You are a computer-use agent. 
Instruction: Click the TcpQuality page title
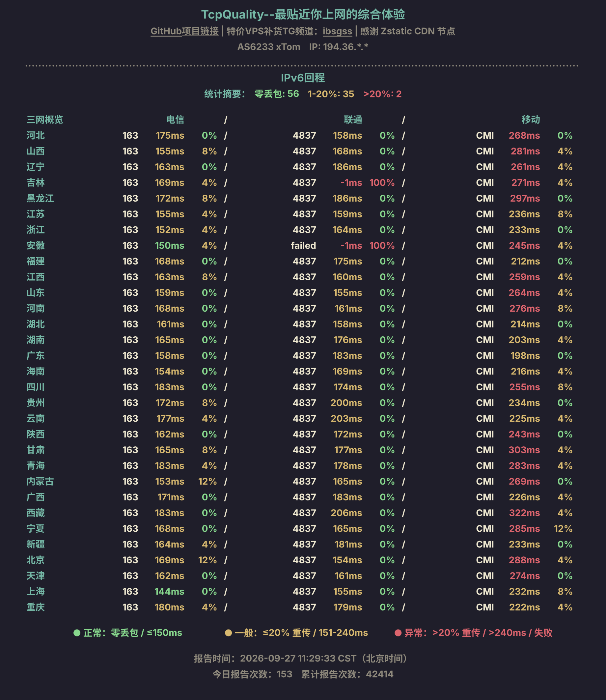(x=303, y=14)
